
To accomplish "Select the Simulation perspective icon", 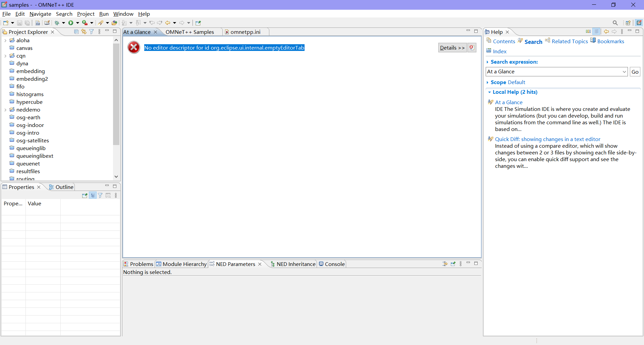I will coord(639,23).
